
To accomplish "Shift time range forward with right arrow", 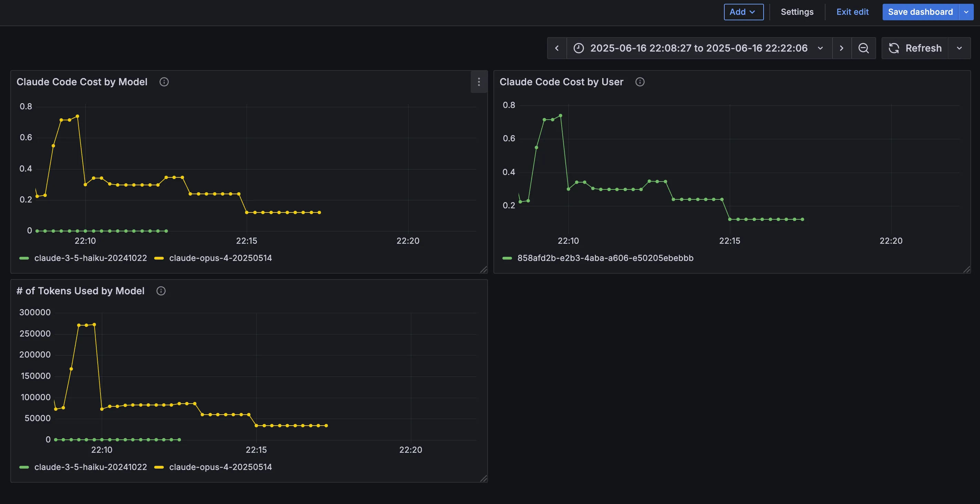I will 841,48.
